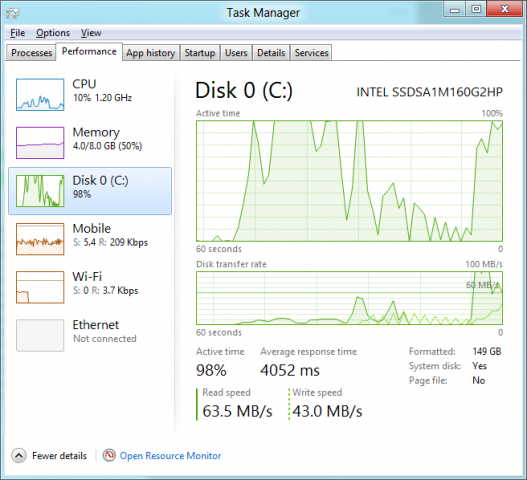Click the 43.0 MB/s write speed value
This screenshot has height=480, width=527.
[327, 411]
